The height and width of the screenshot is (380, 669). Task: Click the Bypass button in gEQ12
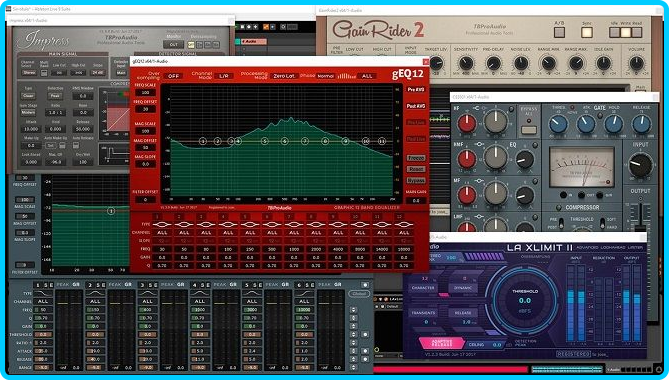416,180
